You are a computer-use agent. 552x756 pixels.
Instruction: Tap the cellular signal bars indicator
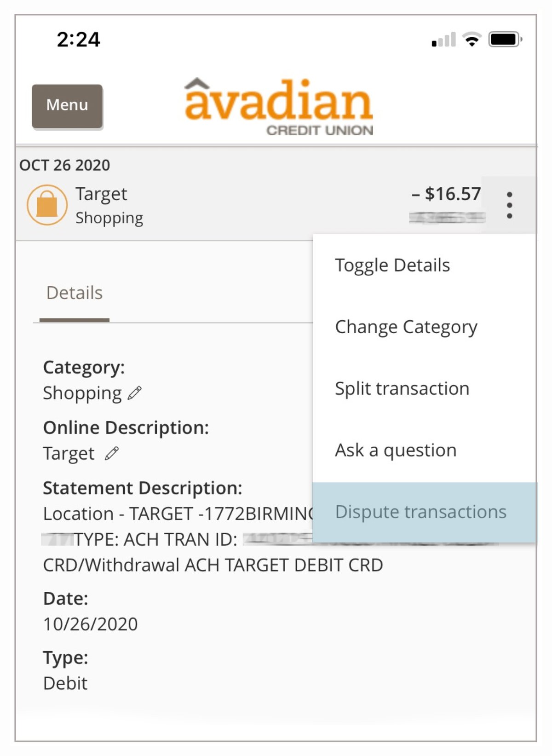pyautogui.click(x=443, y=40)
